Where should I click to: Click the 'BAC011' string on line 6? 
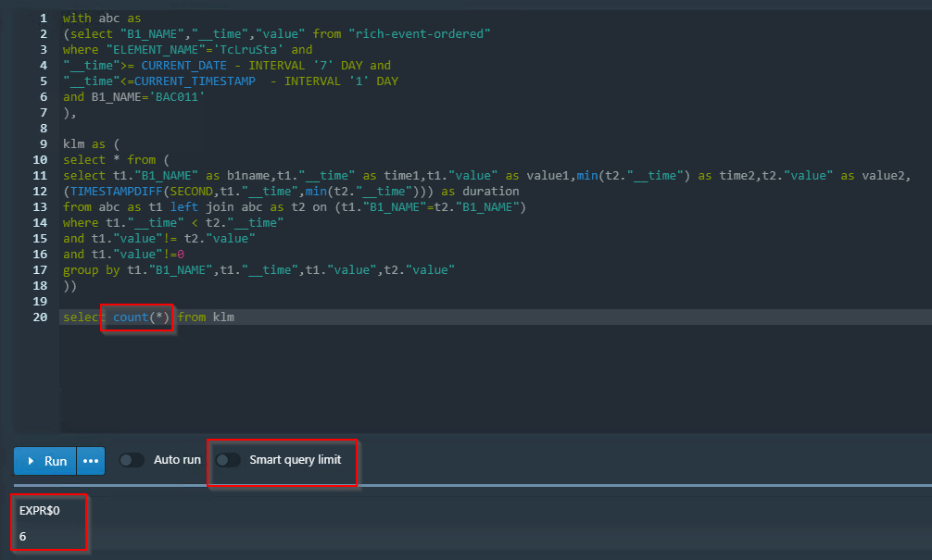point(177,97)
